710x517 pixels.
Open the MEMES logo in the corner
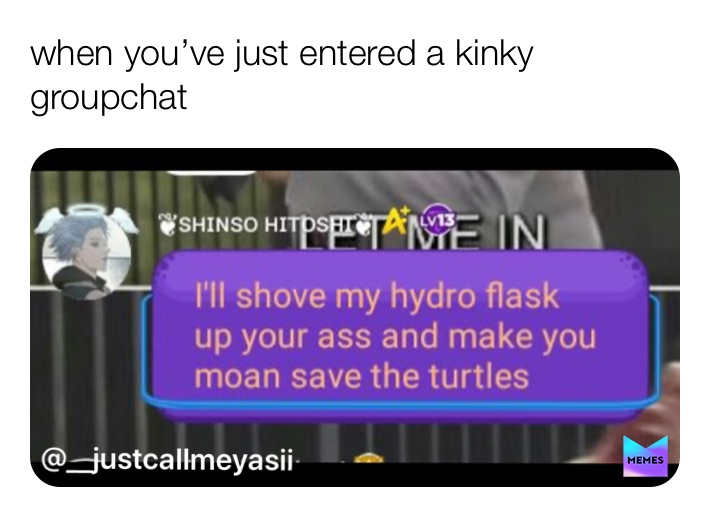[x=645, y=456]
